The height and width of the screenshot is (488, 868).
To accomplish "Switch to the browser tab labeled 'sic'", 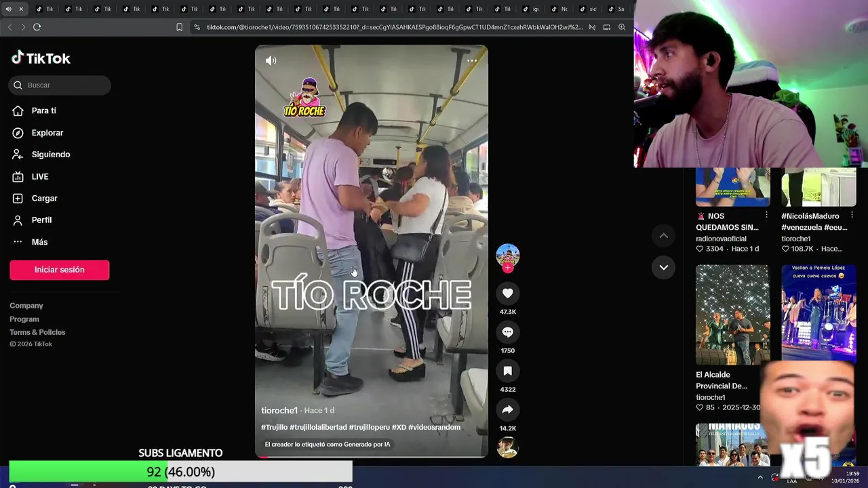I will [x=589, y=9].
